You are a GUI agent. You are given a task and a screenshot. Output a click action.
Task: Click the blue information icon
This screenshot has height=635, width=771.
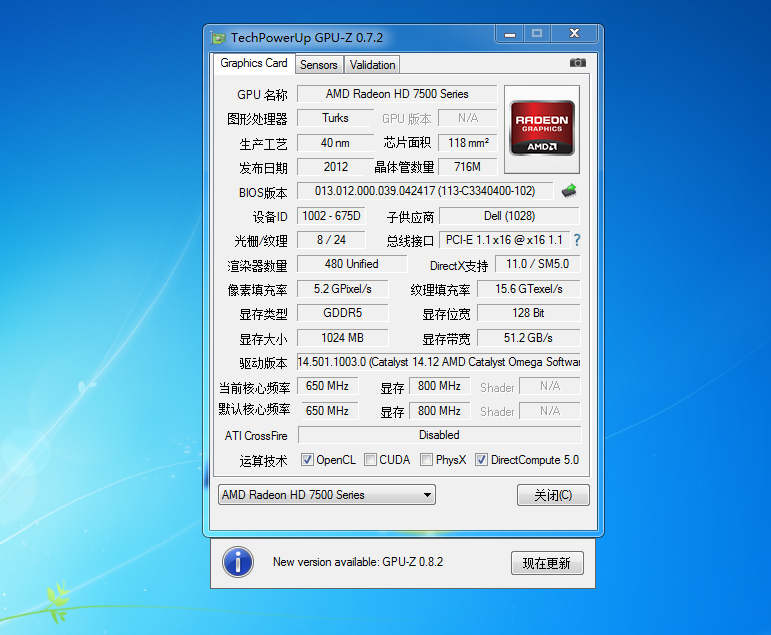(238, 562)
